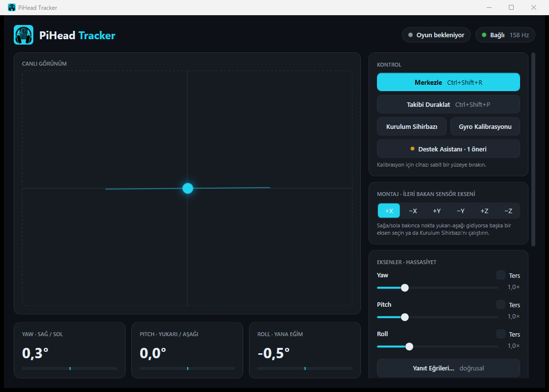Click the roll indicator bar

[305, 368]
